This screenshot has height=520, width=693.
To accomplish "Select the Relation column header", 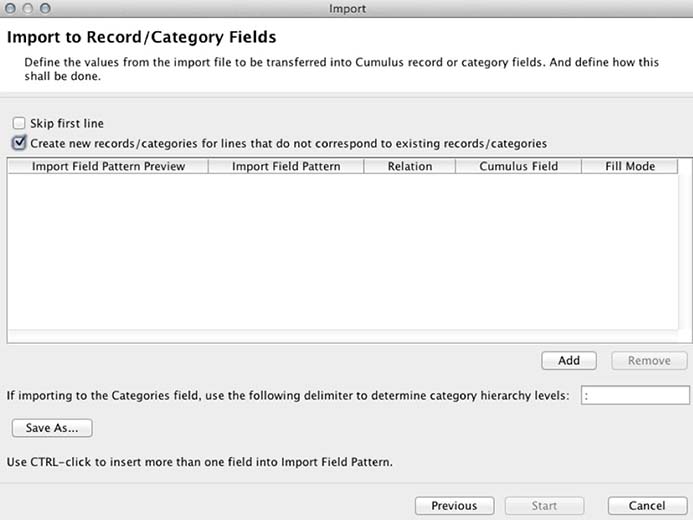I will point(409,167).
